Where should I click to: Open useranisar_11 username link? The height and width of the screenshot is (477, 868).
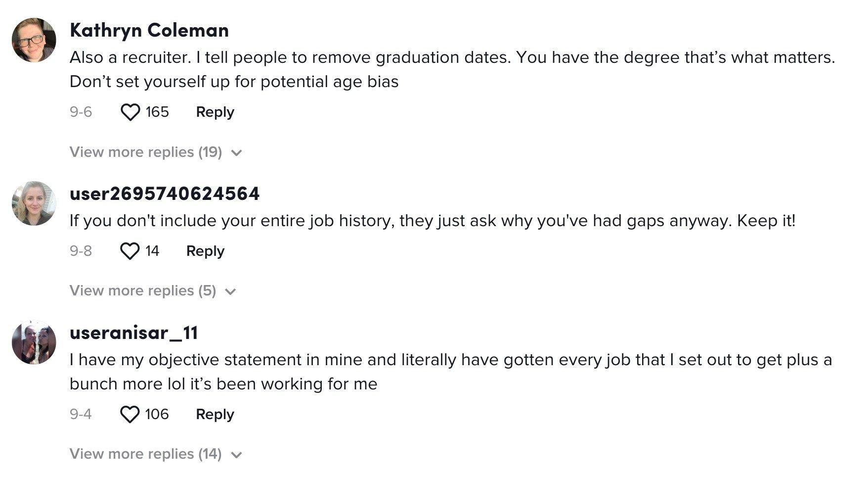[134, 333]
